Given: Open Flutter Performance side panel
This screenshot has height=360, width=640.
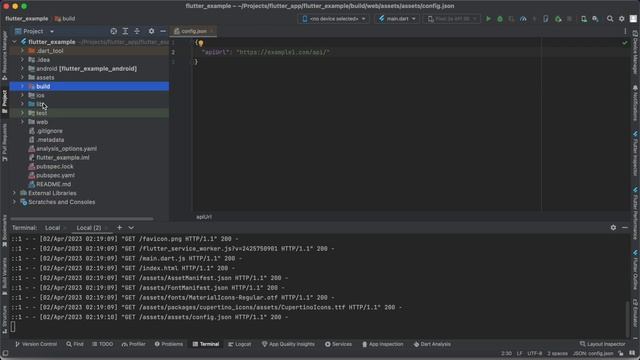Looking at the screenshot, I should pos(635,213).
